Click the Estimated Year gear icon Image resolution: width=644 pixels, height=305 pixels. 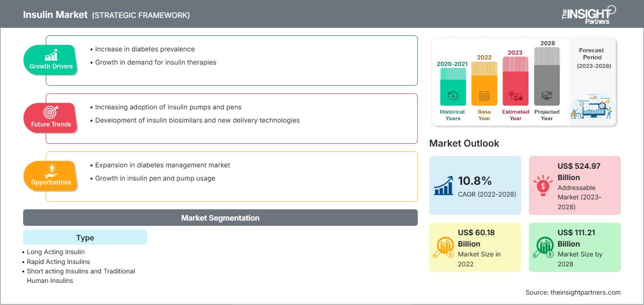pyautogui.click(x=515, y=96)
